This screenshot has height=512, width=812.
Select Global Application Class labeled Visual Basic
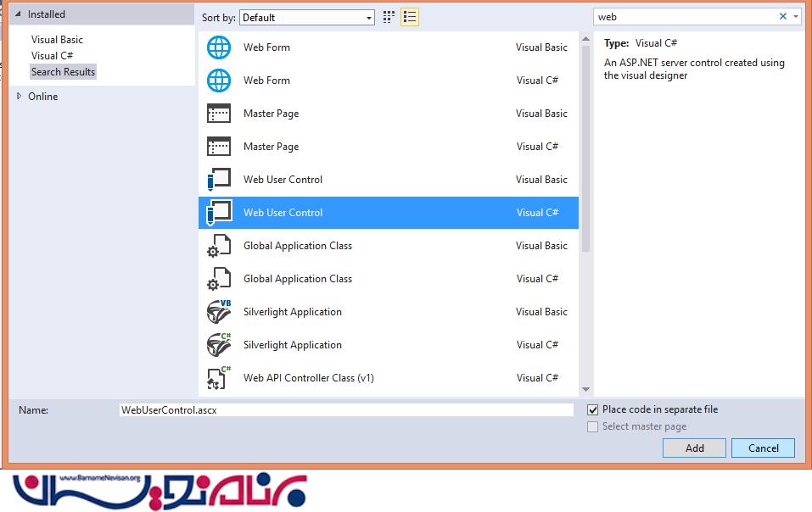point(389,246)
